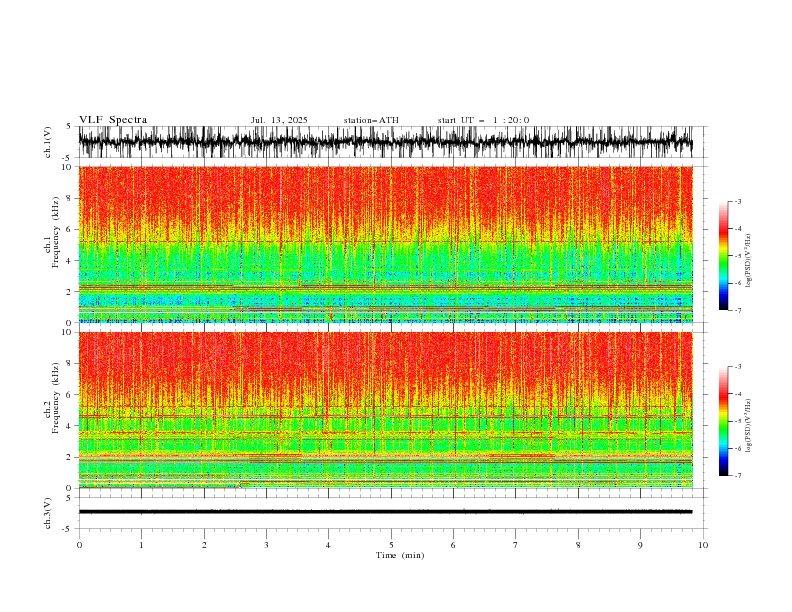
Task: Click the 'station=ATH' label
Action: [371, 120]
